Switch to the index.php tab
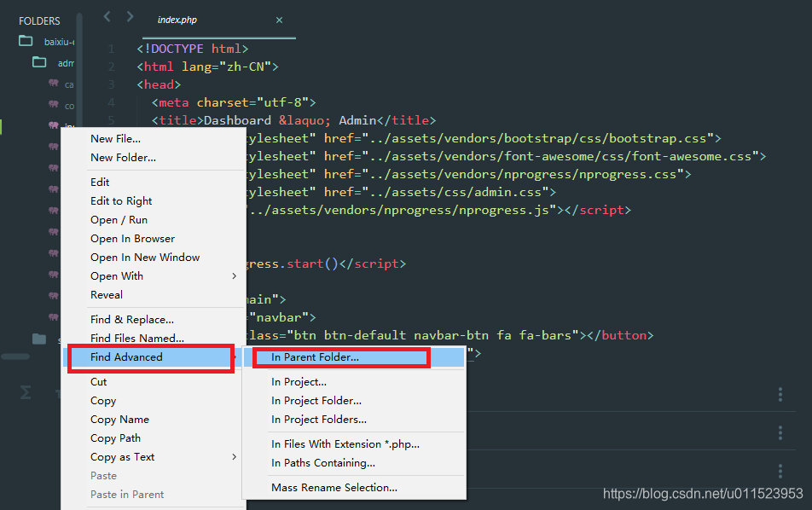Image resolution: width=812 pixels, height=510 pixels. tap(177, 20)
